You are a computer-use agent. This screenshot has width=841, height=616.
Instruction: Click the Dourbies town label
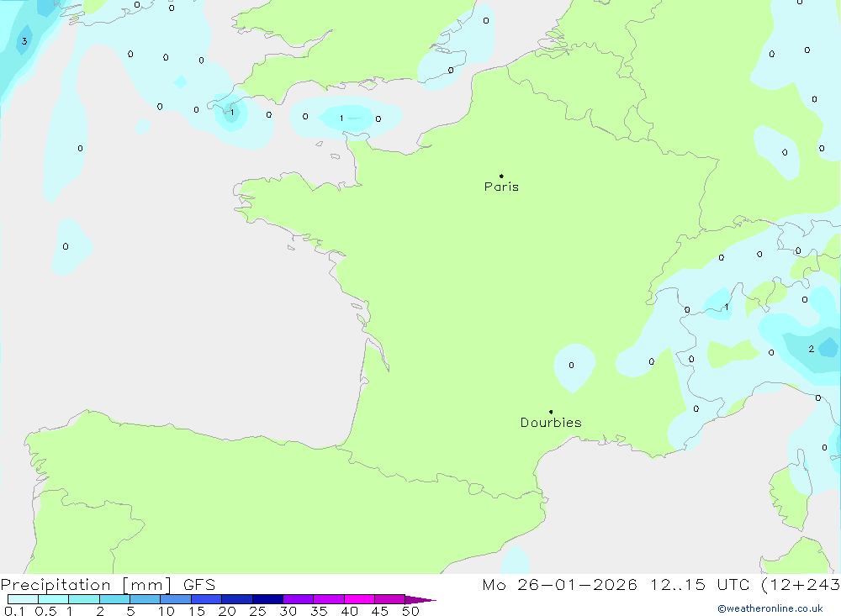tap(551, 423)
